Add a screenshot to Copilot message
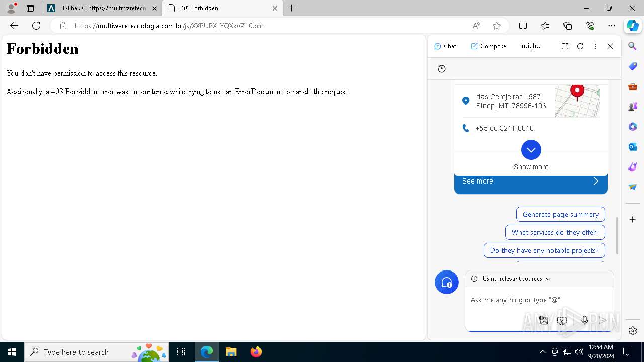This screenshot has height=362, width=644. pyautogui.click(x=562, y=320)
